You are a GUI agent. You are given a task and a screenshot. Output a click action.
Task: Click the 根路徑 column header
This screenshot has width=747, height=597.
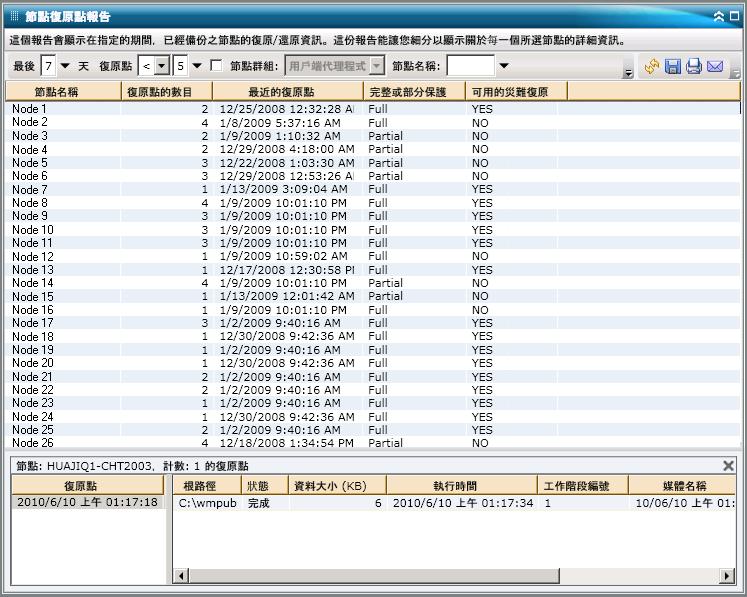click(207, 486)
